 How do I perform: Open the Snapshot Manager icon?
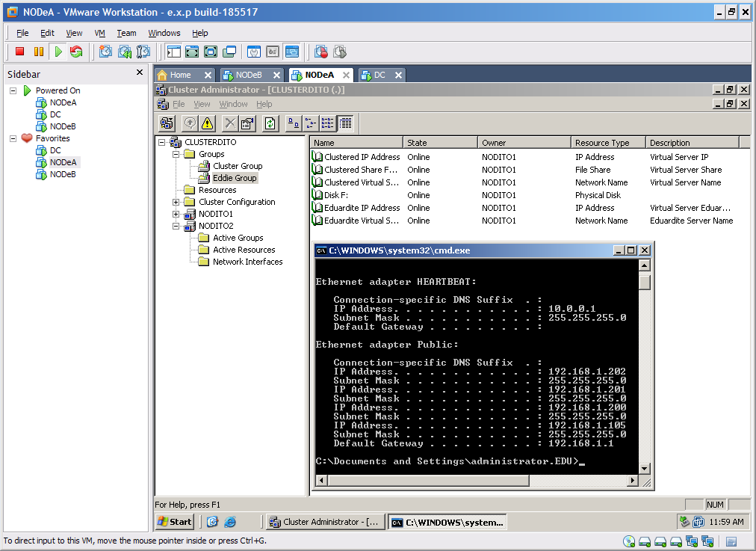click(x=143, y=52)
